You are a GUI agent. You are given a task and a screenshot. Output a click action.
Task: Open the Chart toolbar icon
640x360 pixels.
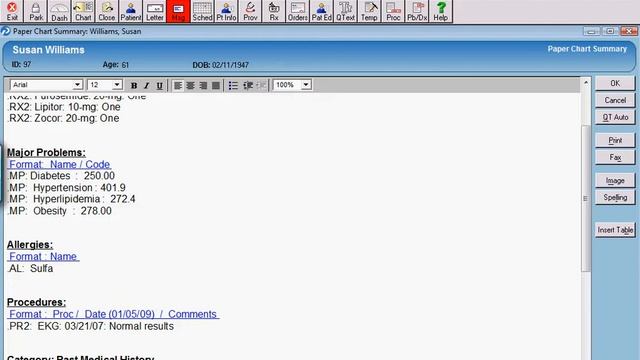(x=83, y=11)
